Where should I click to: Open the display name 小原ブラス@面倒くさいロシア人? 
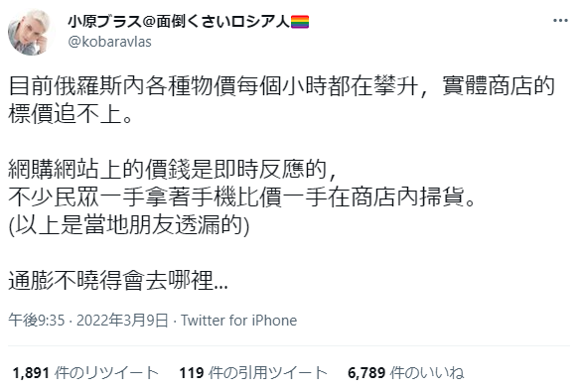tap(179, 22)
